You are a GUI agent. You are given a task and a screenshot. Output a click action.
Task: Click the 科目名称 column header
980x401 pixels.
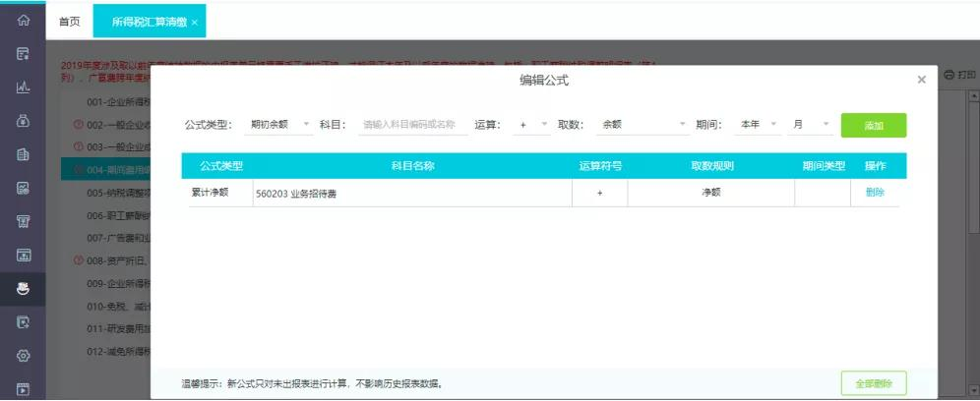coord(412,166)
